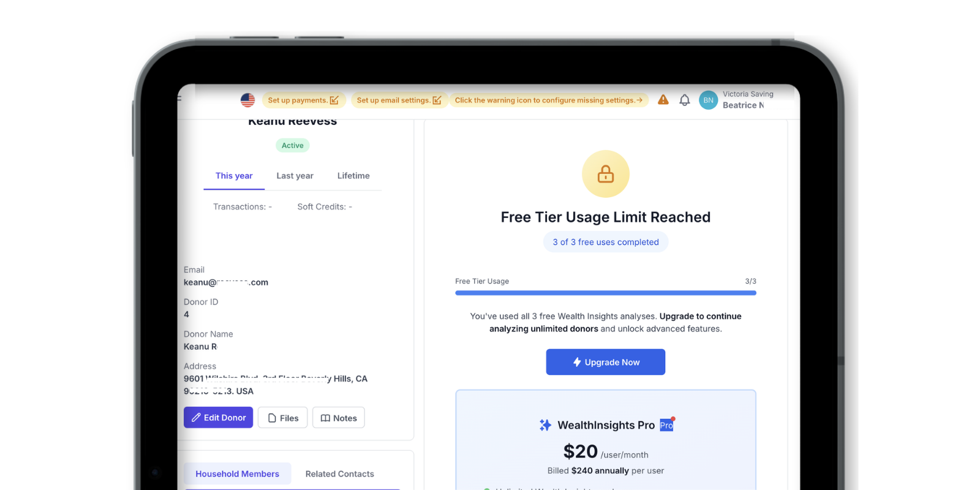Click the Pro badge beside WealthInsights

(666, 425)
